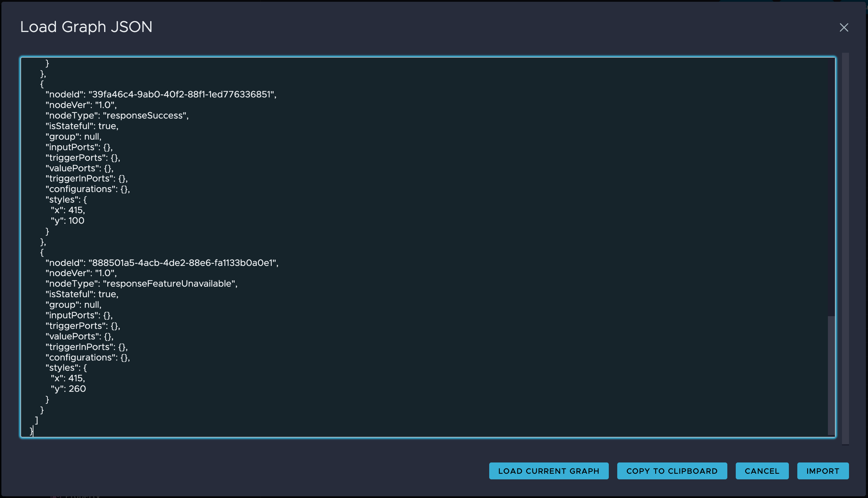Click the Load Graph JSON title
The width and height of the screenshot is (868, 498).
point(86,27)
